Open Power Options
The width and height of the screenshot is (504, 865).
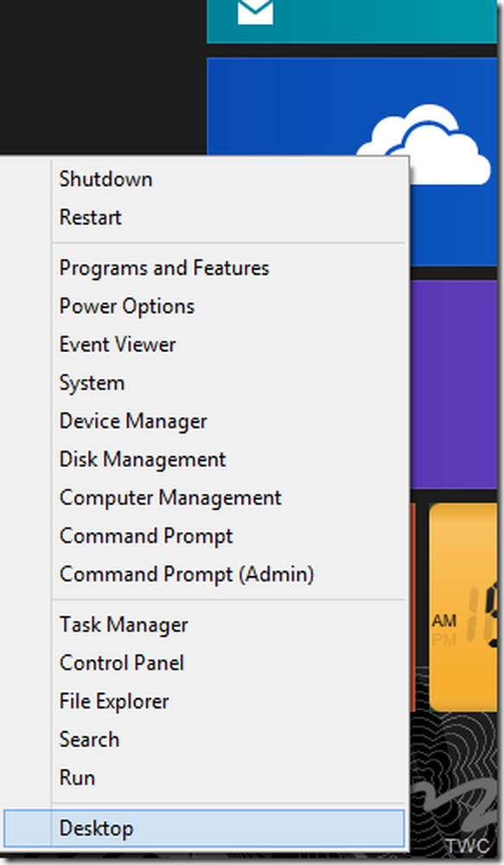coord(127,307)
